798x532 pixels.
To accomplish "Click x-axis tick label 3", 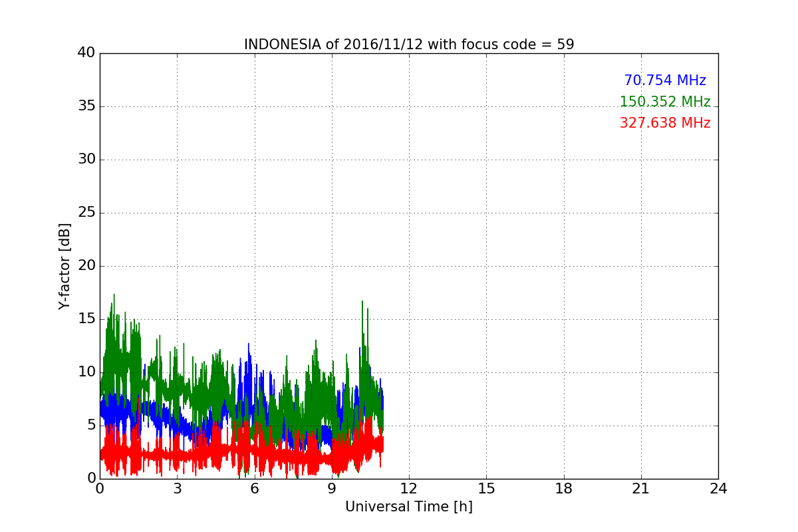I will (177, 489).
